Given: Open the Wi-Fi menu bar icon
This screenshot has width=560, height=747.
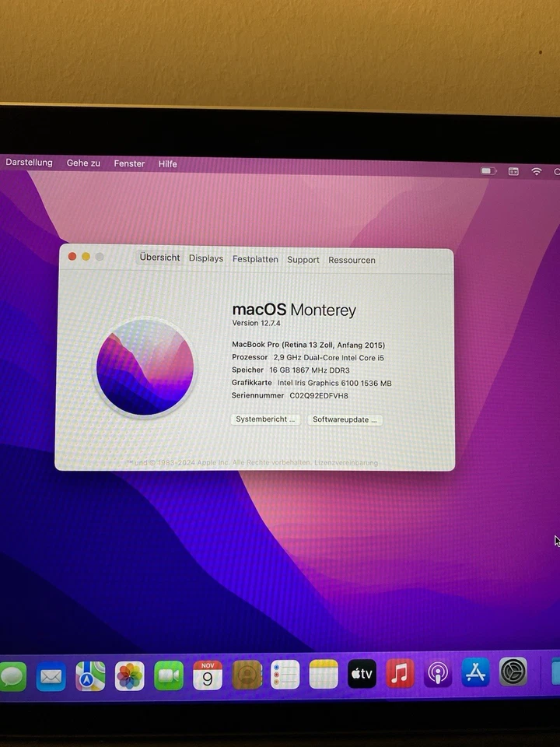Looking at the screenshot, I should [x=536, y=171].
